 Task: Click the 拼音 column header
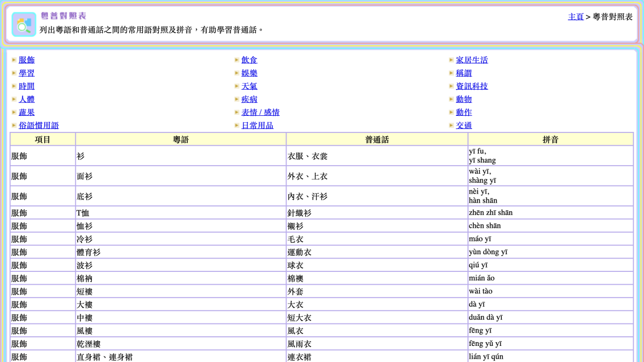click(551, 139)
